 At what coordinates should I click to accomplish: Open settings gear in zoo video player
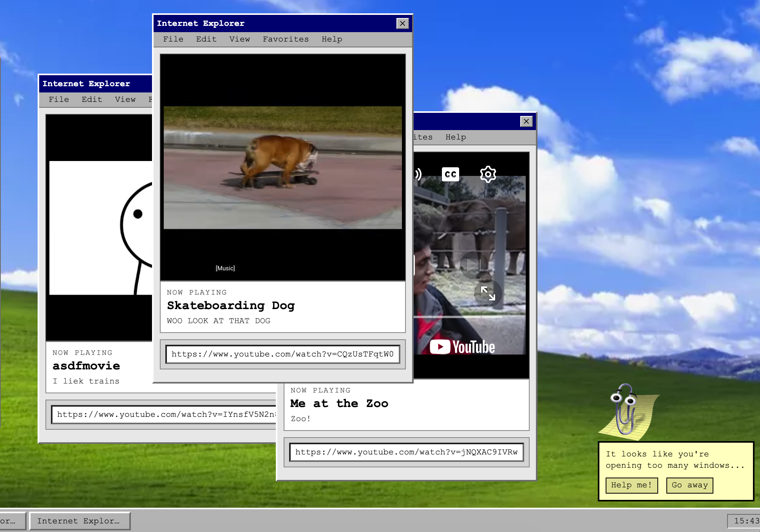pyautogui.click(x=488, y=174)
